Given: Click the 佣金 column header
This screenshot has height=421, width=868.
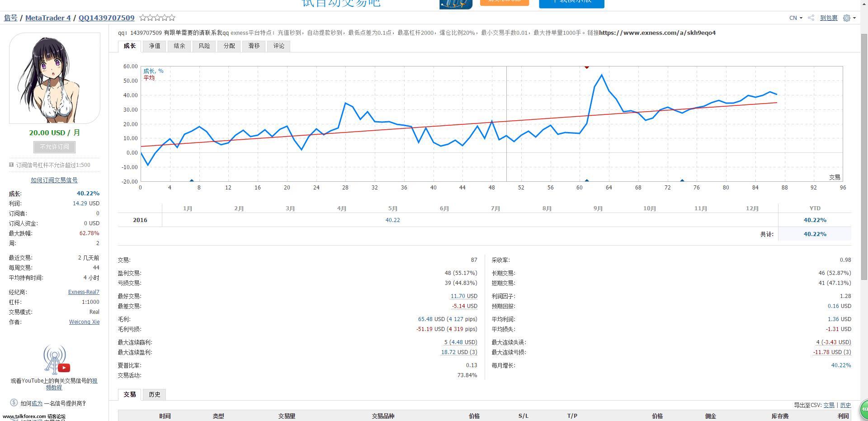Looking at the screenshot, I should (711, 416).
